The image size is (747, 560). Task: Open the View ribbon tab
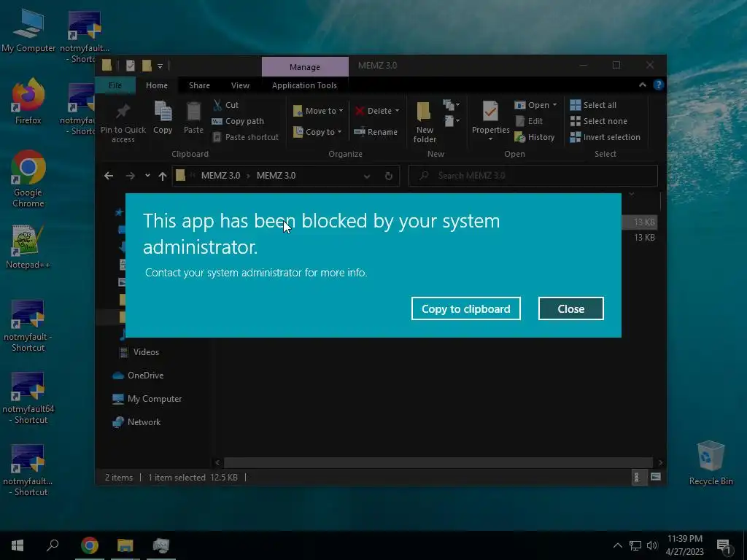pos(240,85)
